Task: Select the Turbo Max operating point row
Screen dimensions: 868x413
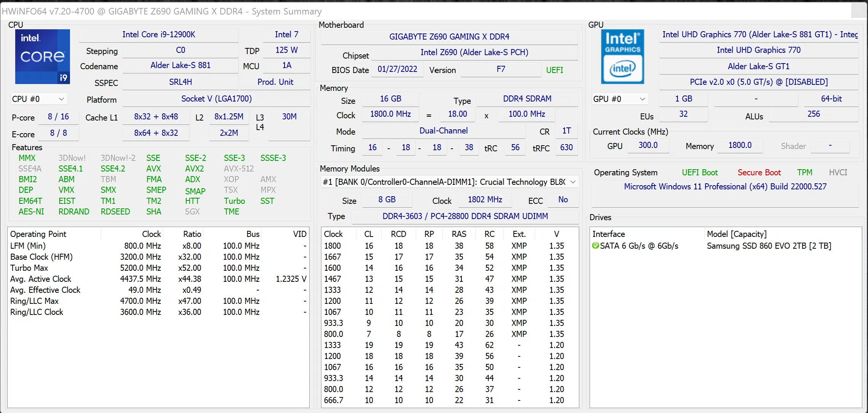Action: click(x=29, y=268)
